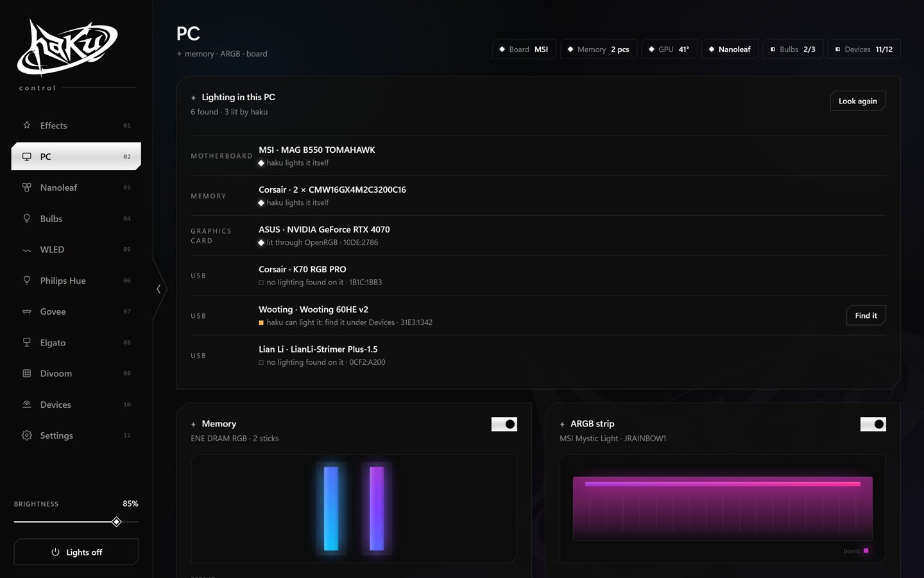Viewport: 924px width, 578px height.
Task: Click the sparkle icon beside Lighting in this PC
Action: click(x=193, y=98)
